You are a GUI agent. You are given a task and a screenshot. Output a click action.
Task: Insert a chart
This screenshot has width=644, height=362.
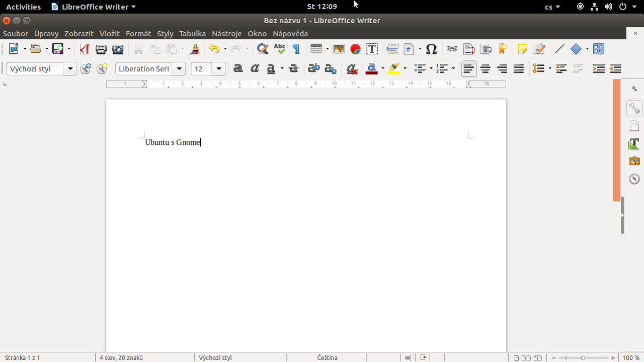point(355,49)
